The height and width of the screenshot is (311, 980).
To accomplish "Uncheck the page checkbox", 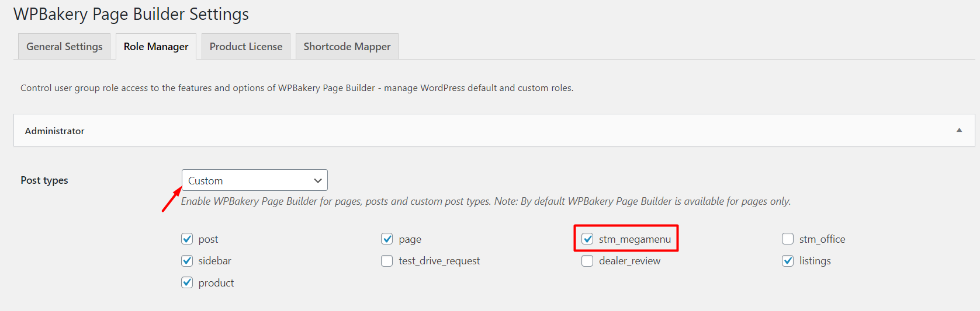I will point(387,239).
